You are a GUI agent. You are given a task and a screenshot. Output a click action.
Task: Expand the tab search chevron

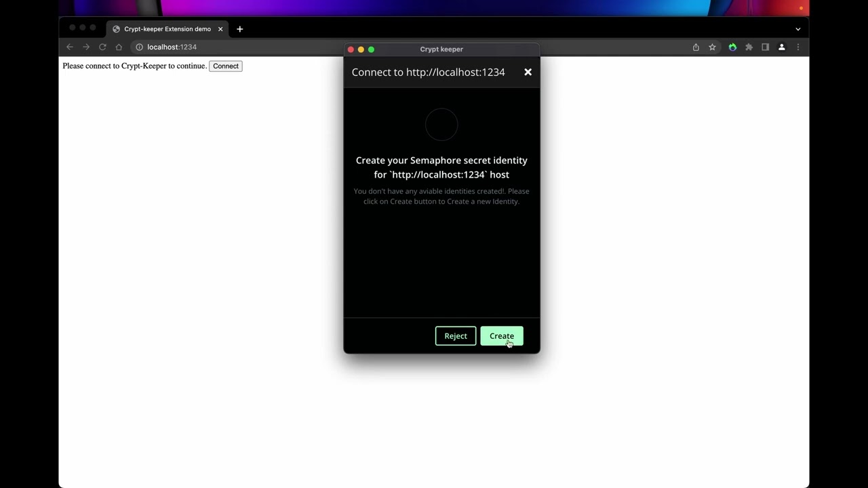(x=798, y=29)
